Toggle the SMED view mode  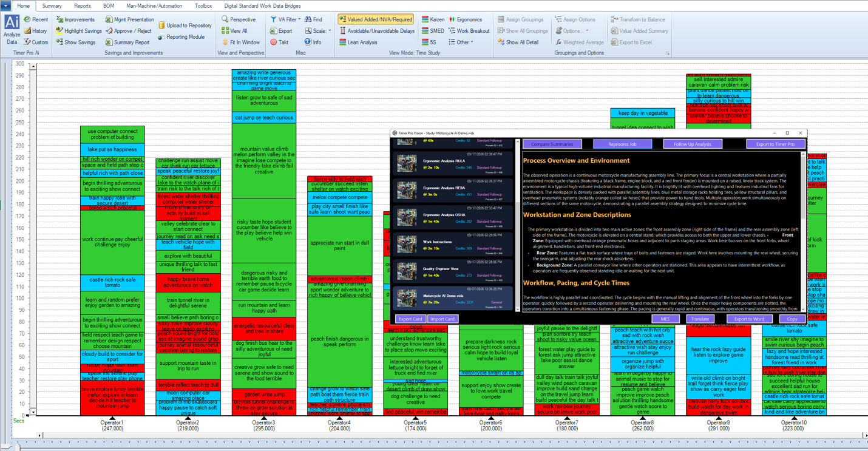(433, 31)
